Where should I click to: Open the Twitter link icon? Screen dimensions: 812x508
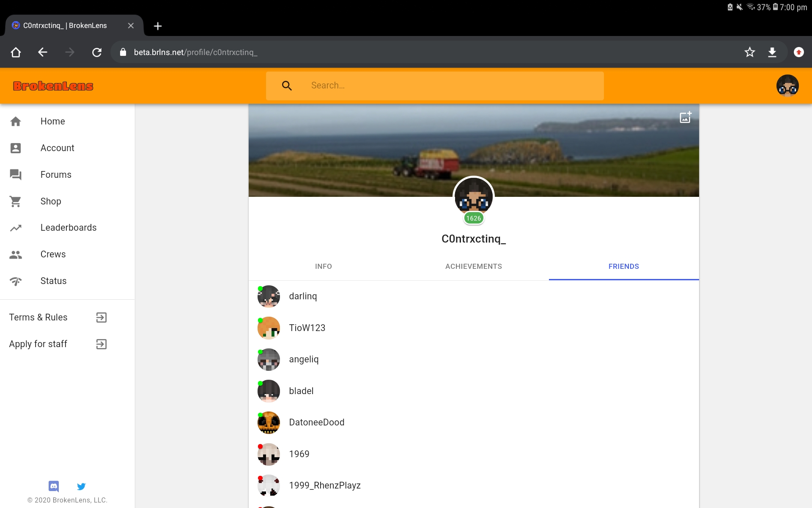pos(81,486)
